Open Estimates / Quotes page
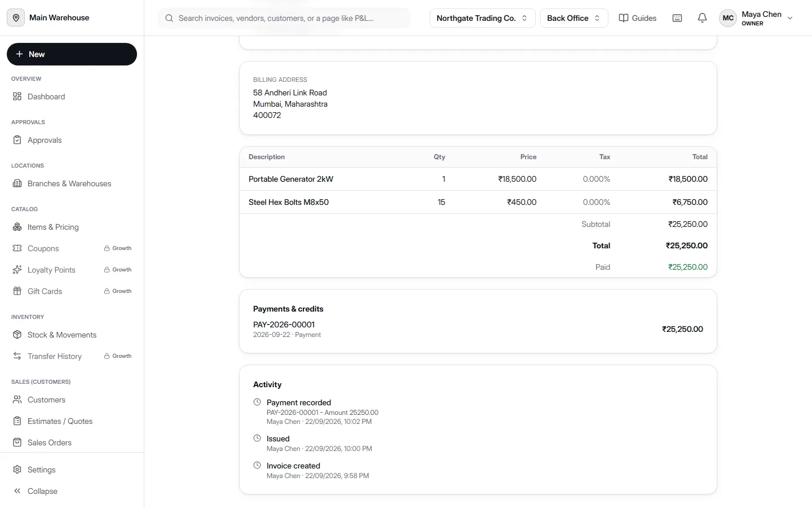 tap(72, 421)
